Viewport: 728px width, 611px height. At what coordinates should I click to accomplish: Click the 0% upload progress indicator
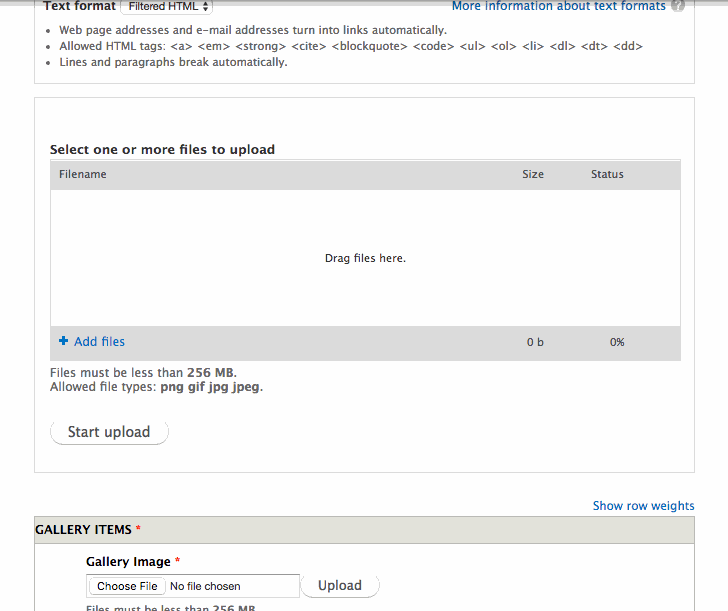617,342
